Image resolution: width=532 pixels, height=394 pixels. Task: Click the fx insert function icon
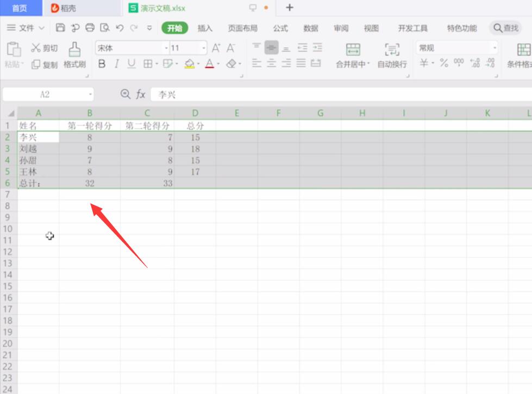[140, 94]
